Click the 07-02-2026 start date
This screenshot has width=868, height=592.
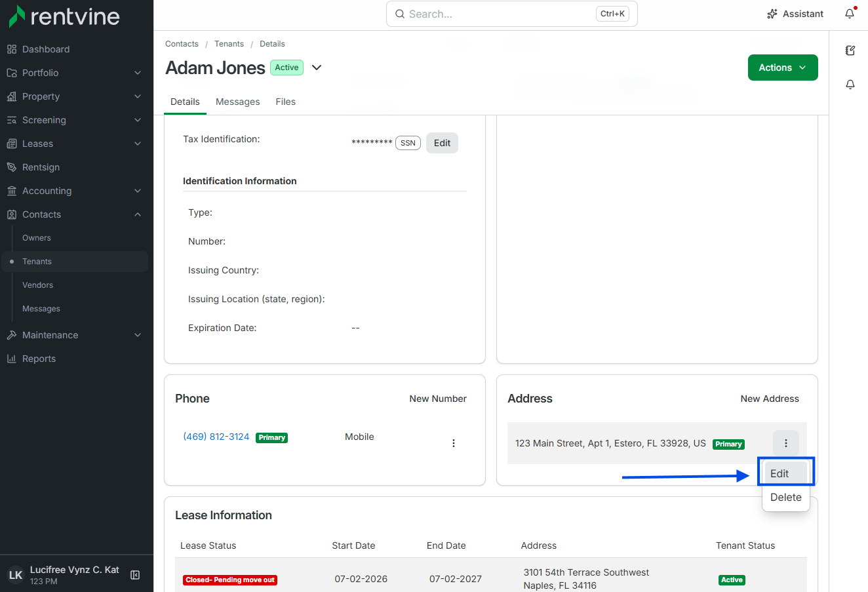coord(361,579)
